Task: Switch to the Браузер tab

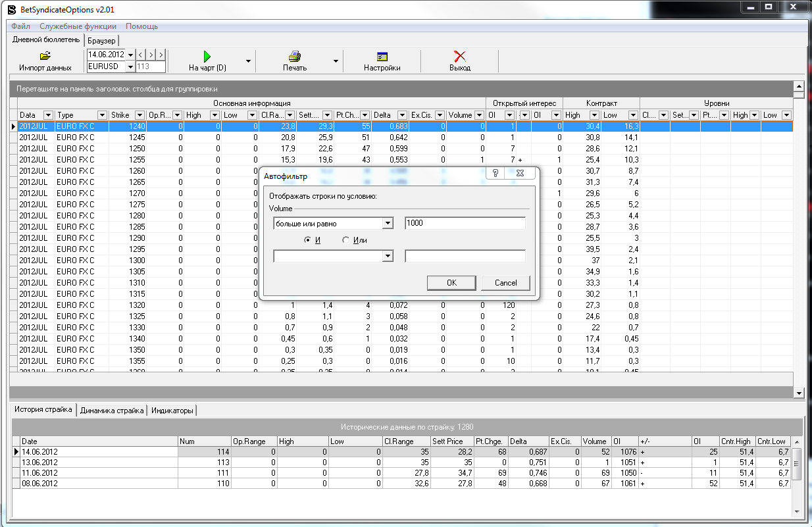Action: coord(101,41)
